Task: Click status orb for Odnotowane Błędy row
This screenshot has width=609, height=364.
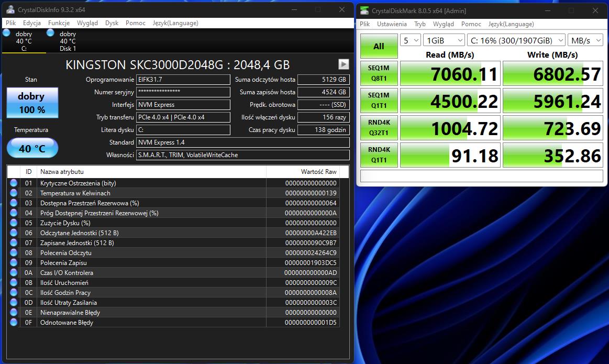Action: coord(14,323)
